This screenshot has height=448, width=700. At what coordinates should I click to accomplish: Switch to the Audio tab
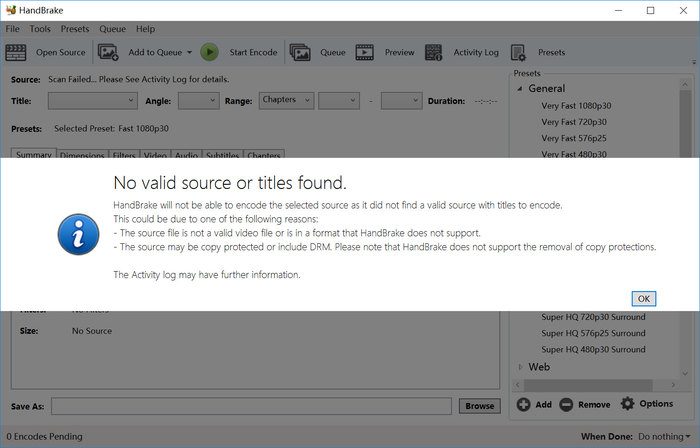[186, 153]
